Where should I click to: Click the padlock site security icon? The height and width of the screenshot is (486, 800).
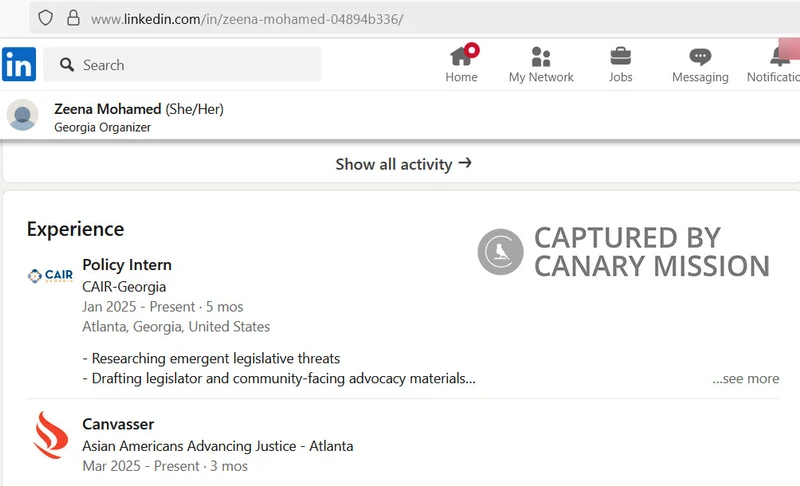(x=73, y=18)
